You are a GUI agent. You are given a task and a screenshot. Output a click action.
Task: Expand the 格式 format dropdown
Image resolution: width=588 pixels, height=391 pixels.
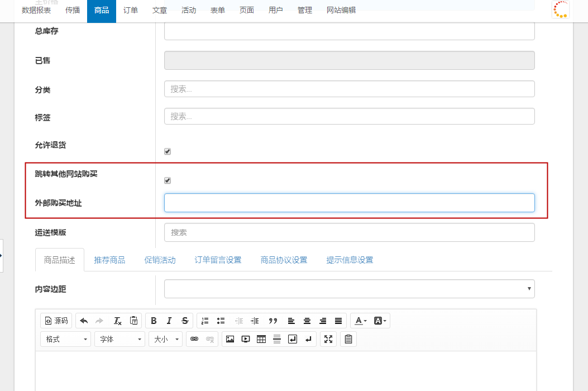pyautogui.click(x=65, y=339)
